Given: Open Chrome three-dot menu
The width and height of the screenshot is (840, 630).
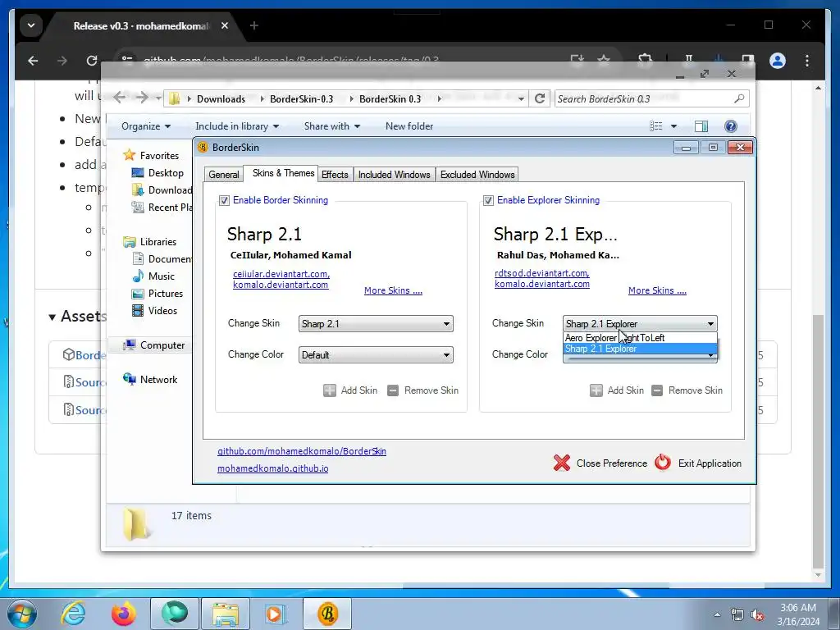Looking at the screenshot, I should click(807, 61).
